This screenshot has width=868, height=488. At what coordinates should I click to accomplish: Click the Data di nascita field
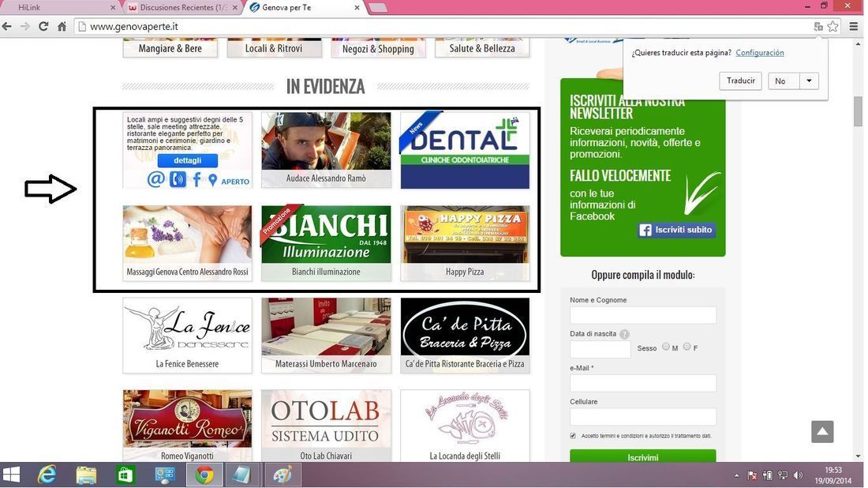click(600, 349)
